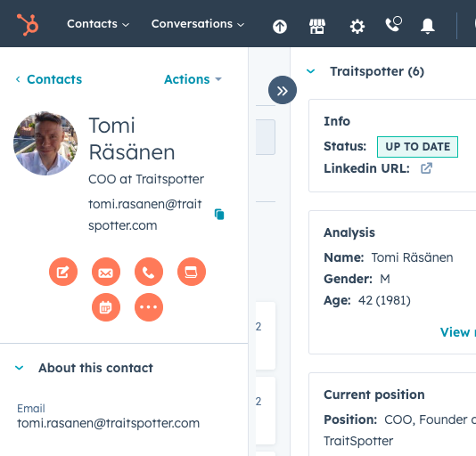Click the Current position heading
476x456 pixels.
pyautogui.click(x=374, y=395)
